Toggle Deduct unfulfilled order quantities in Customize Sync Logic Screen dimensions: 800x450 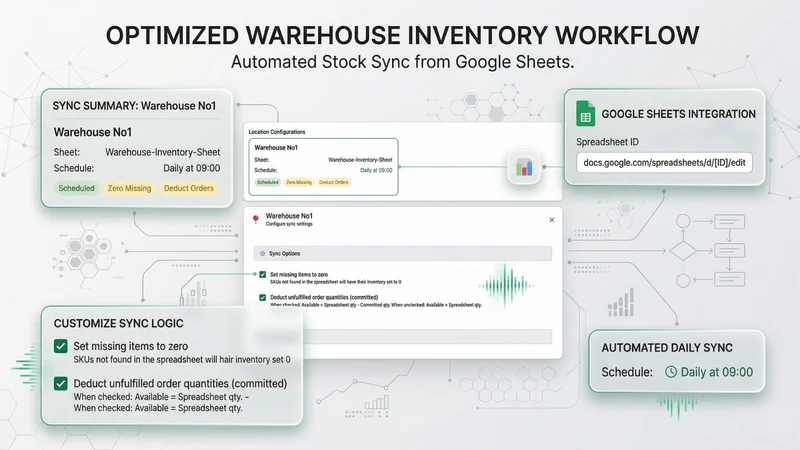pyautogui.click(x=61, y=384)
